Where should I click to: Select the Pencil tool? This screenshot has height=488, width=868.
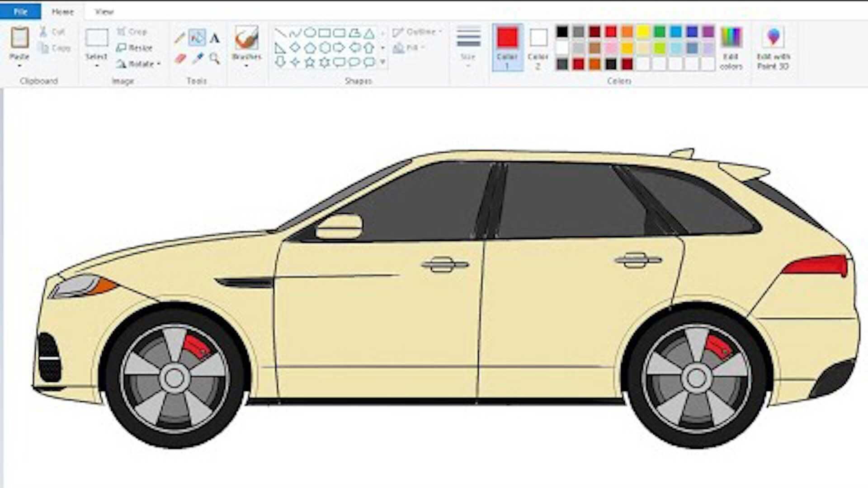180,38
